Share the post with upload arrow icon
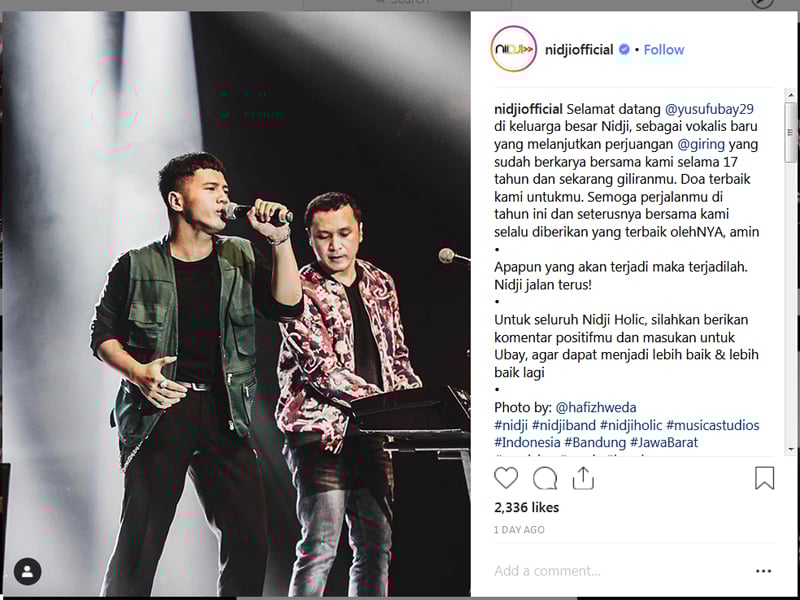Viewport: 800px width, 600px height. tap(583, 478)
